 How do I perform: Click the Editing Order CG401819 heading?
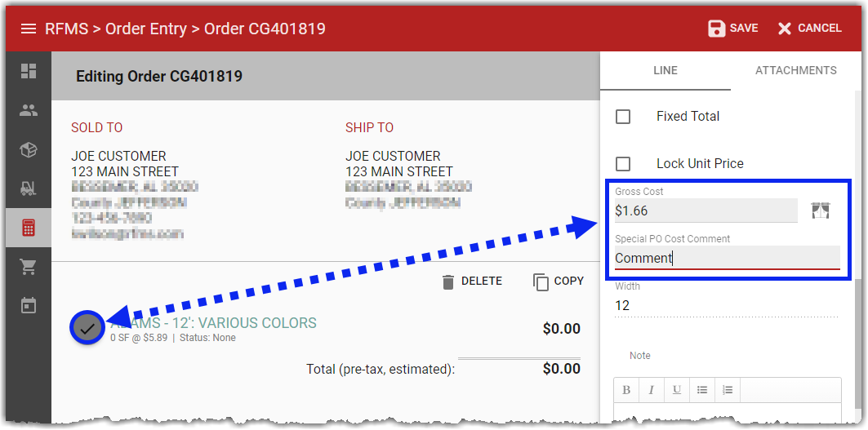(159, 76)
